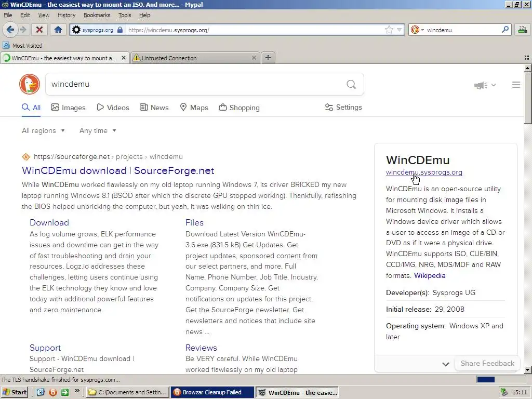Open the Bookmarks menu
Image resolution: width=532 pixels, height=399 pixels.
[x=97, y=15]
